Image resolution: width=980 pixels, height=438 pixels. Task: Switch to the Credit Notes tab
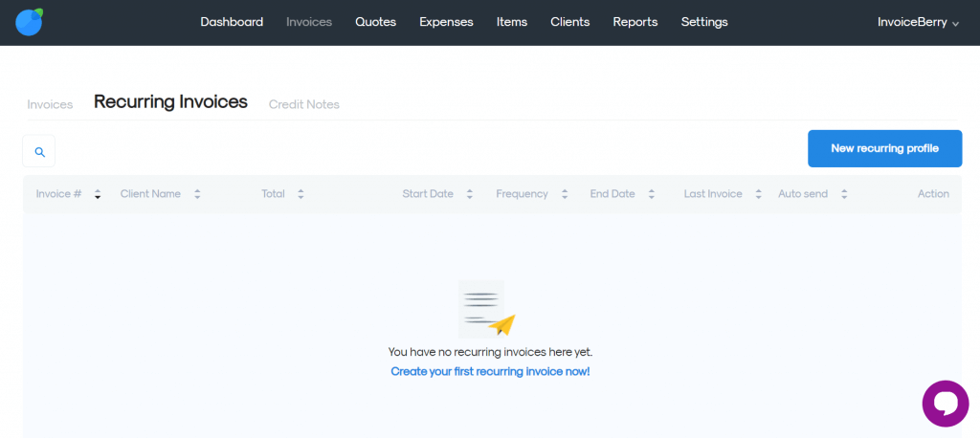point(303,104)
